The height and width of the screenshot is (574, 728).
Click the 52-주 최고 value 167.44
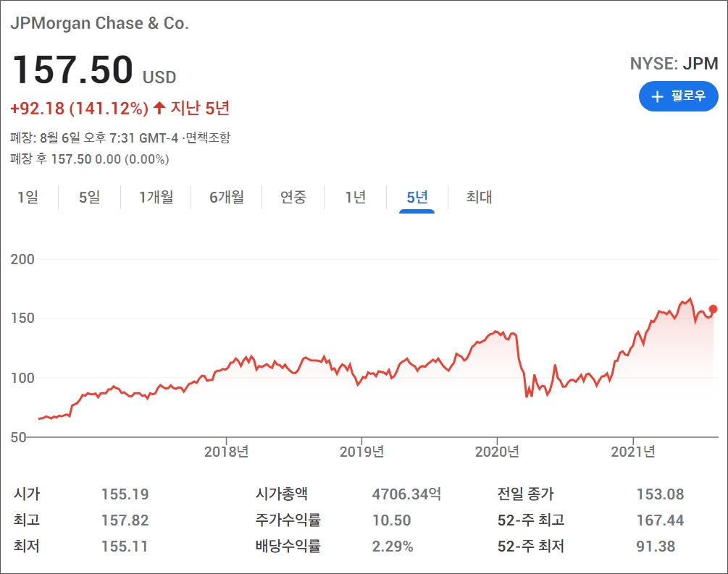(x=660, y=520)
